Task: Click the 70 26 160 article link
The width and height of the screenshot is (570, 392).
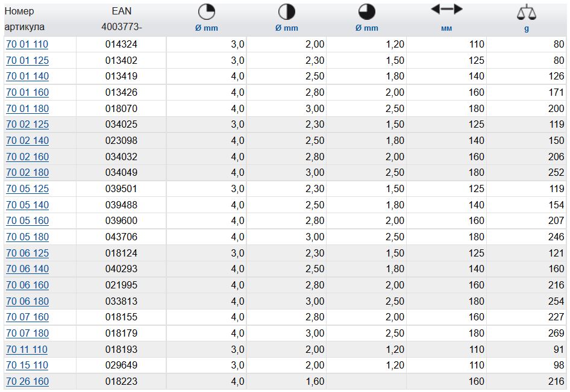Action: click(x=27, y=382)
